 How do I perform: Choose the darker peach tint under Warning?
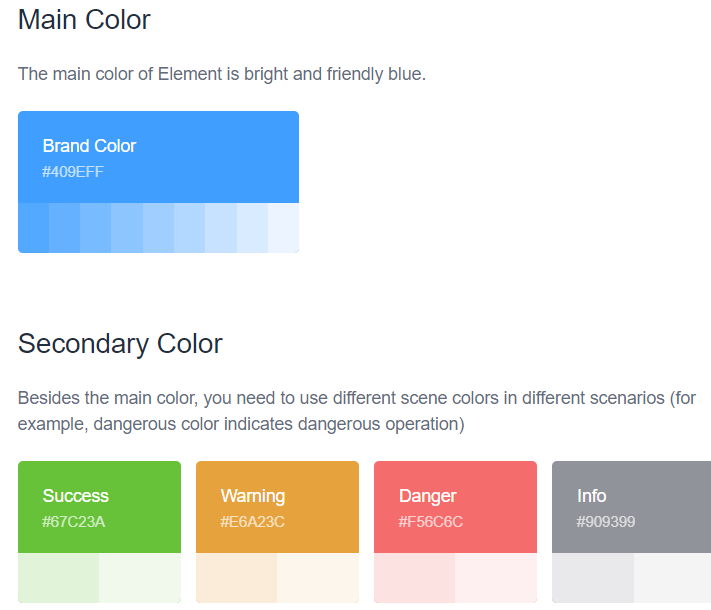tap(236, 578)
